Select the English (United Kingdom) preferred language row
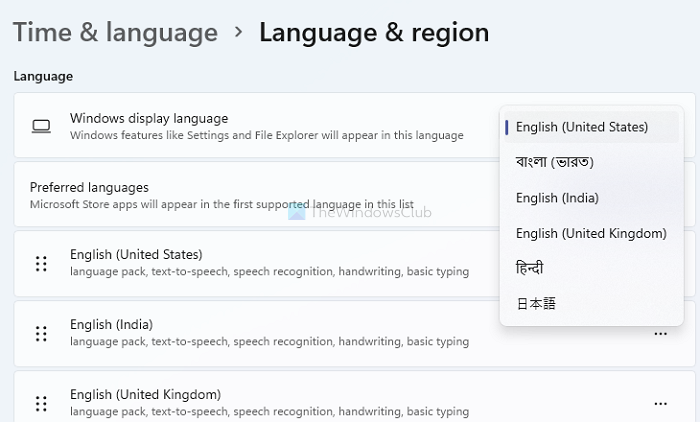The image size is (700, 422). point(354,397)
